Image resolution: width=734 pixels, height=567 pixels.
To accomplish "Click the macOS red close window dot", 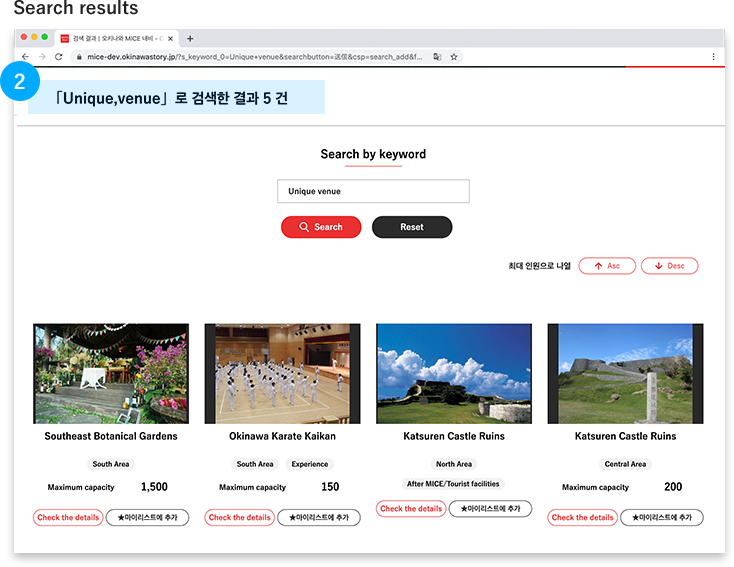I will [x=23, y=37].
